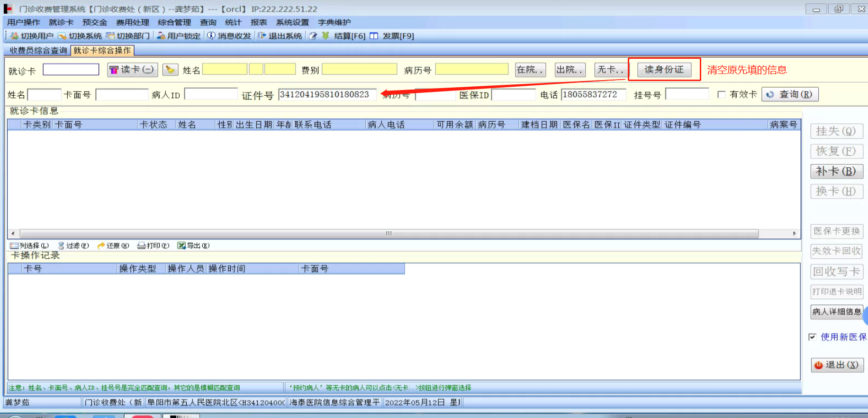Click the 补卡(B) button

(x=836, y=171)
